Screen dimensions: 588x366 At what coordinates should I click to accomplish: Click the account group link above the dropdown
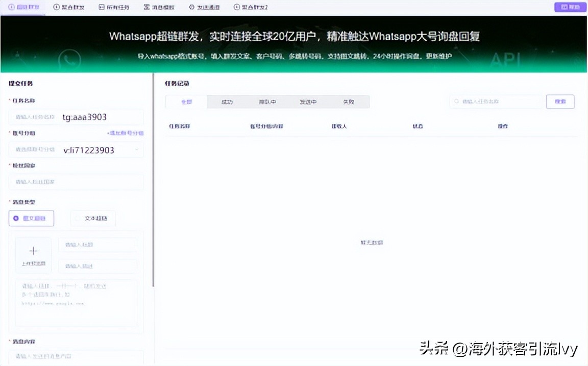(x=125, y=133)
